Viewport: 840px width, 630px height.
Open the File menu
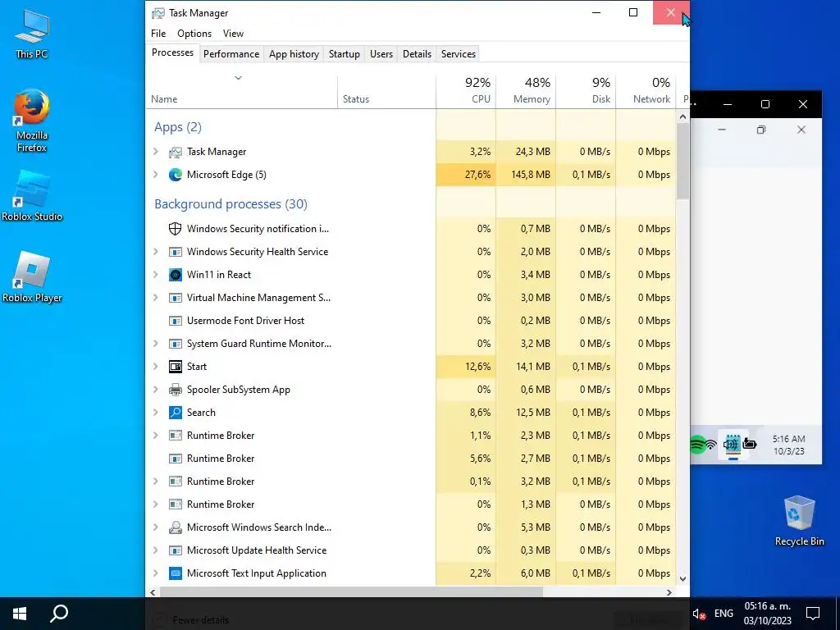point(158,33)
